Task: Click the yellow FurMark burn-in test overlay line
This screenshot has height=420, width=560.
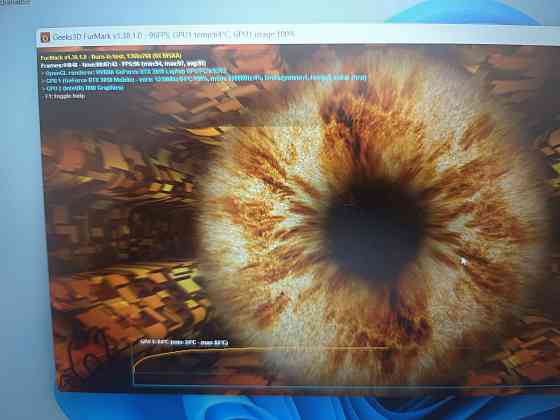Action: [111, 56]
